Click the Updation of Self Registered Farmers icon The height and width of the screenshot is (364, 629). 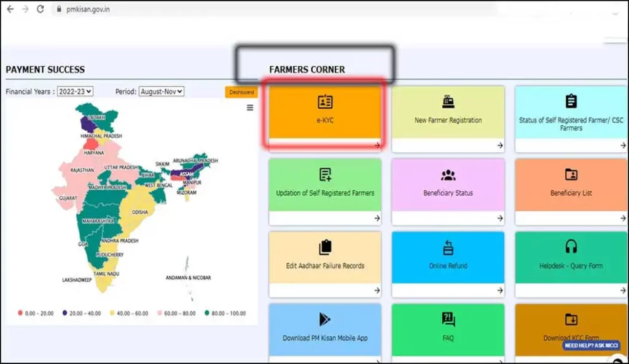325,175
